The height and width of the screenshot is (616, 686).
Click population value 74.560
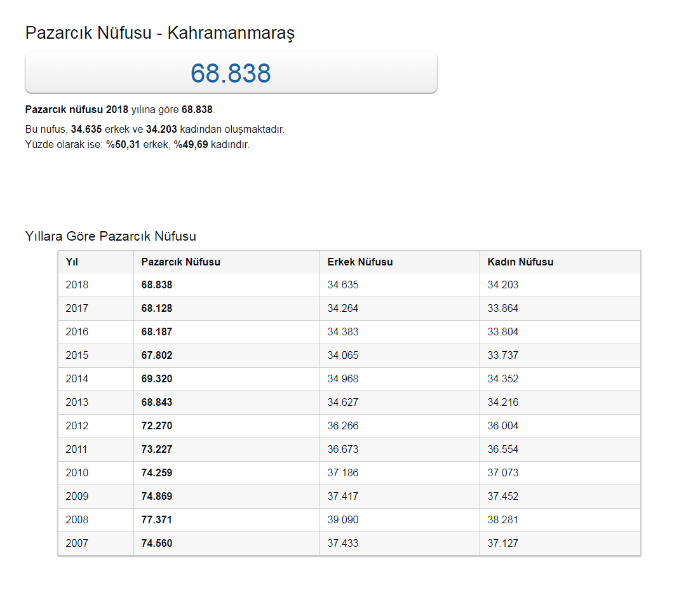coord(157,544)
